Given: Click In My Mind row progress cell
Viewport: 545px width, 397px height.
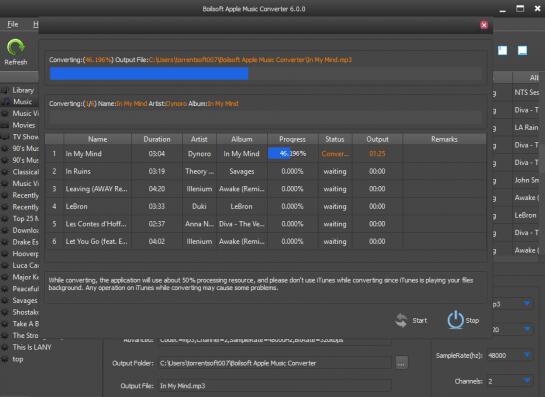Looking at the screenshot, I should tap(292, 154).
